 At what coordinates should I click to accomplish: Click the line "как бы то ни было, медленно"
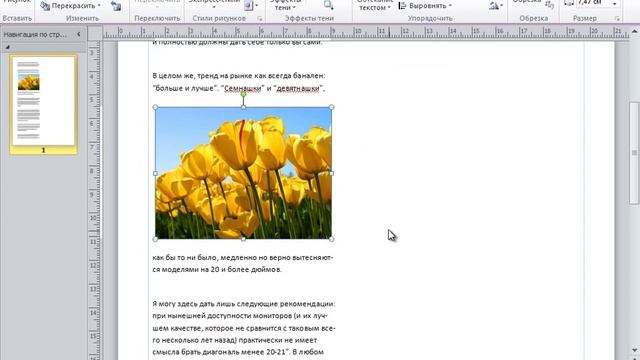click(243, 258)
